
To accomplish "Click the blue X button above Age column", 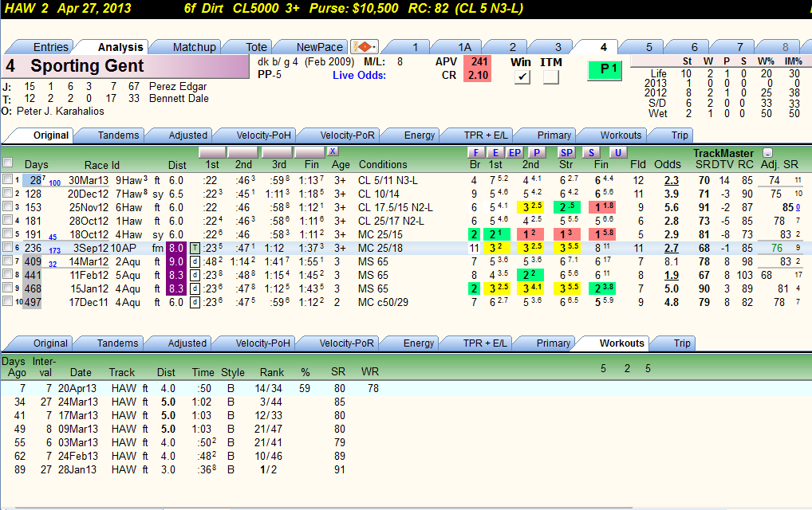I will tap(333, 151).
